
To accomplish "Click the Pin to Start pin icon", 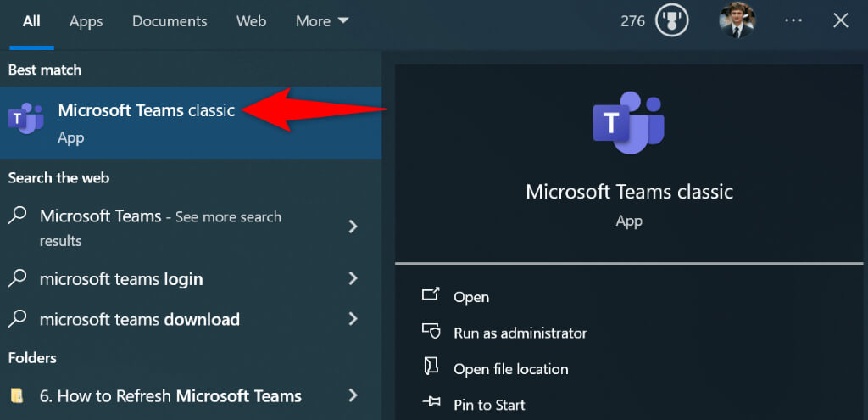I will tap(431, 405).
